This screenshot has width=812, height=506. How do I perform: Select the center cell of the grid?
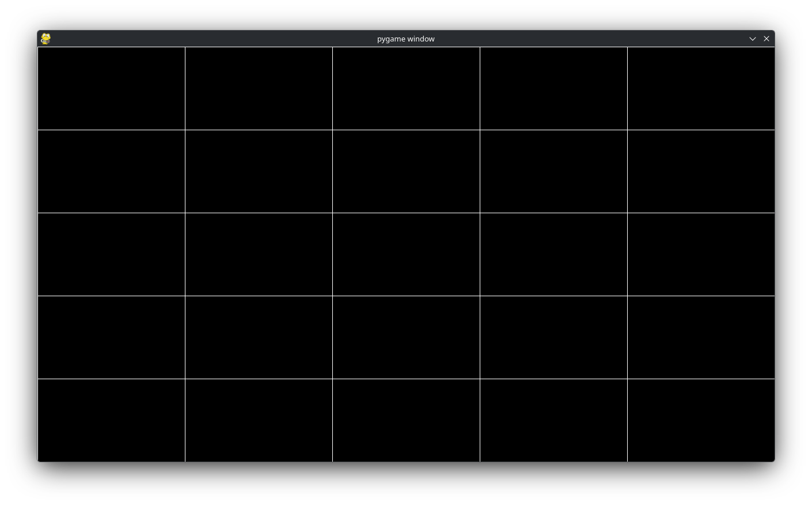pyautogui.click(x=406, y=254)
